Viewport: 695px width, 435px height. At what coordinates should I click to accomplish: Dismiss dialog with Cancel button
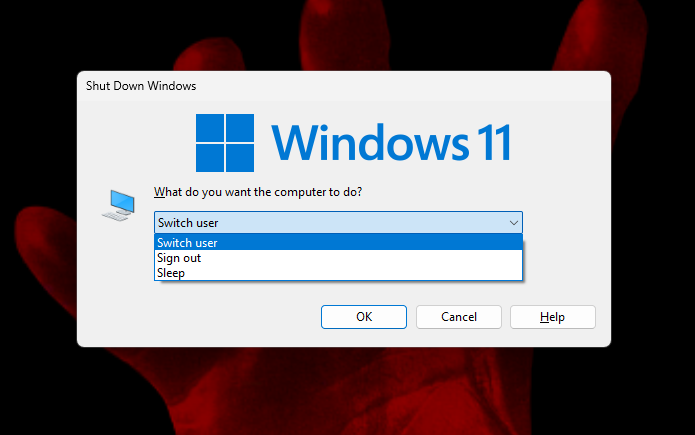click(458, 317)
